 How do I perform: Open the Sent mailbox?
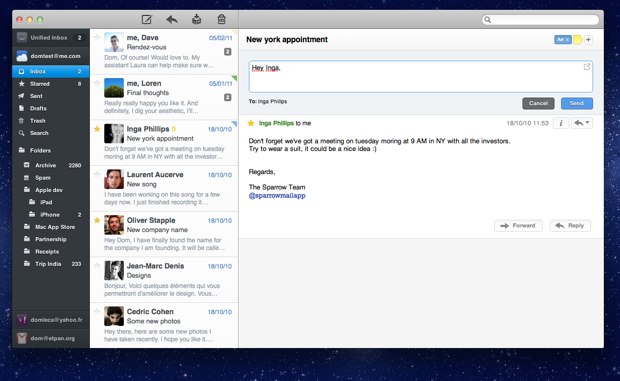tap(51, 96)
